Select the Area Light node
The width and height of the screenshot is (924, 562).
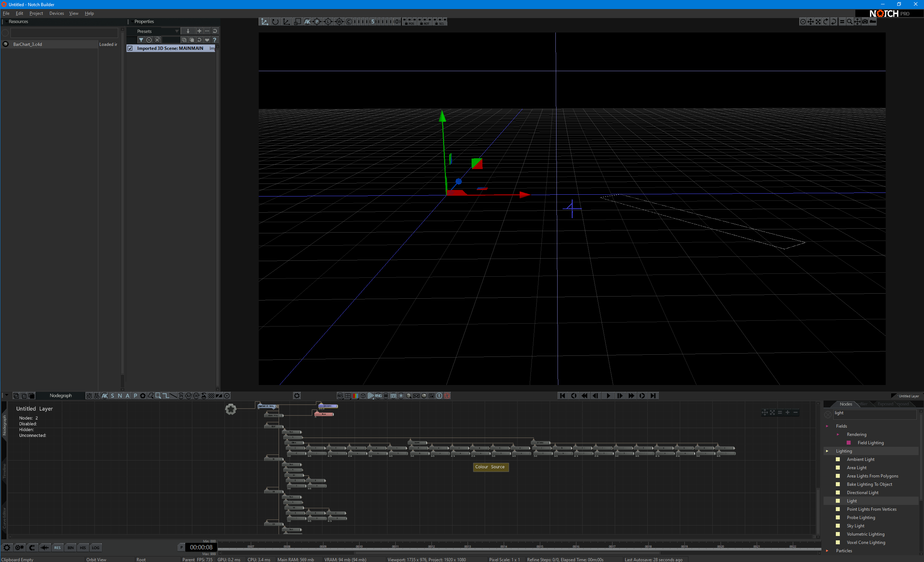click(x=856, y=467)
